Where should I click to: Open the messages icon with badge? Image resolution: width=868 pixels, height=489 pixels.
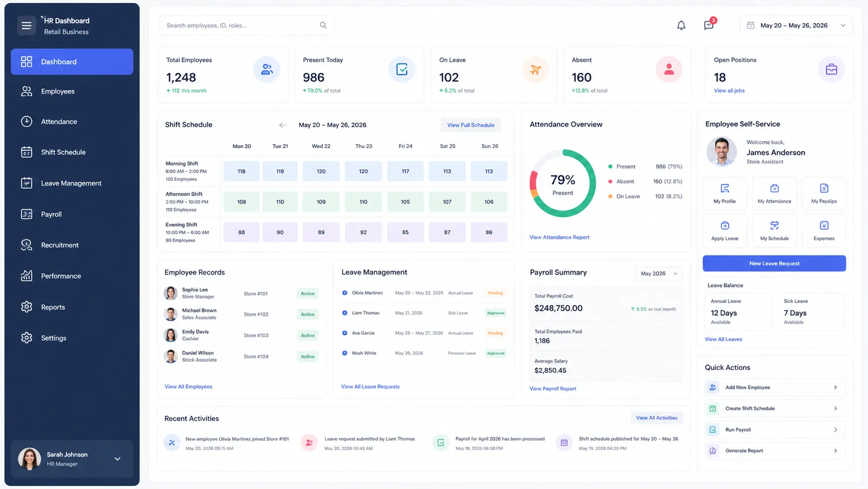click(x=709, y=25)
